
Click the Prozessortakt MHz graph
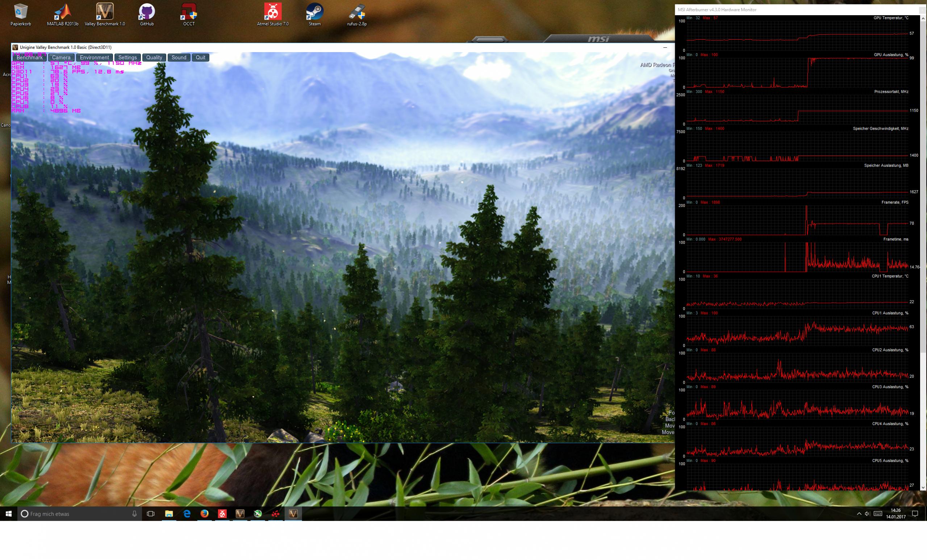point(797,109)
